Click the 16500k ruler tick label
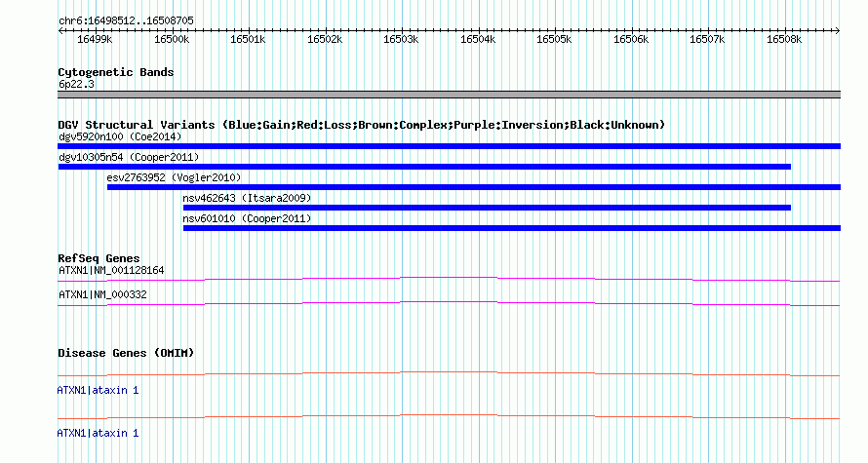 point(172,39)
